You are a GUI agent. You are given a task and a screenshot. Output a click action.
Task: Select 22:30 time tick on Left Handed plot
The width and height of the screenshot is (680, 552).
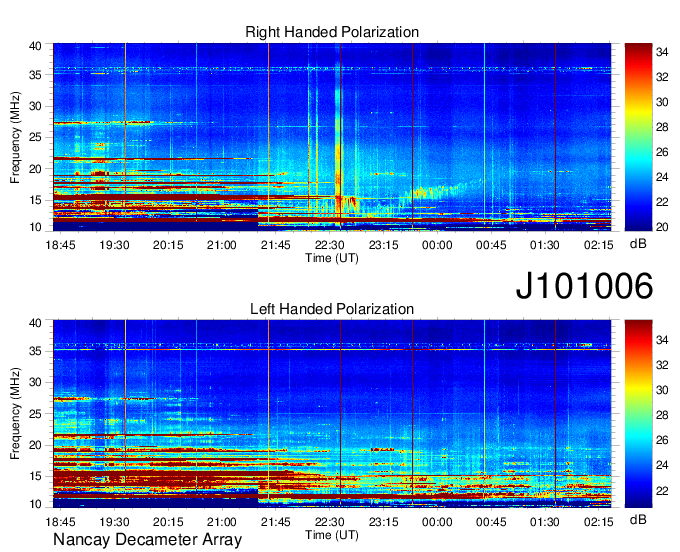click(330, 522)
